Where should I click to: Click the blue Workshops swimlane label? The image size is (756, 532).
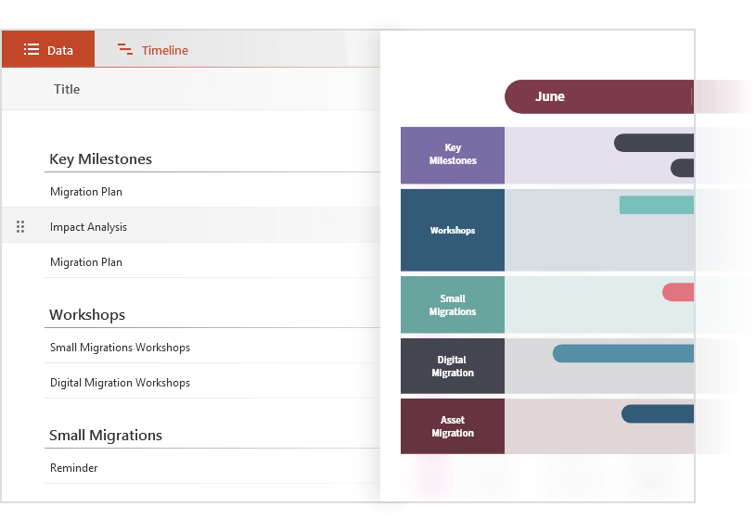tap(453, 230)
